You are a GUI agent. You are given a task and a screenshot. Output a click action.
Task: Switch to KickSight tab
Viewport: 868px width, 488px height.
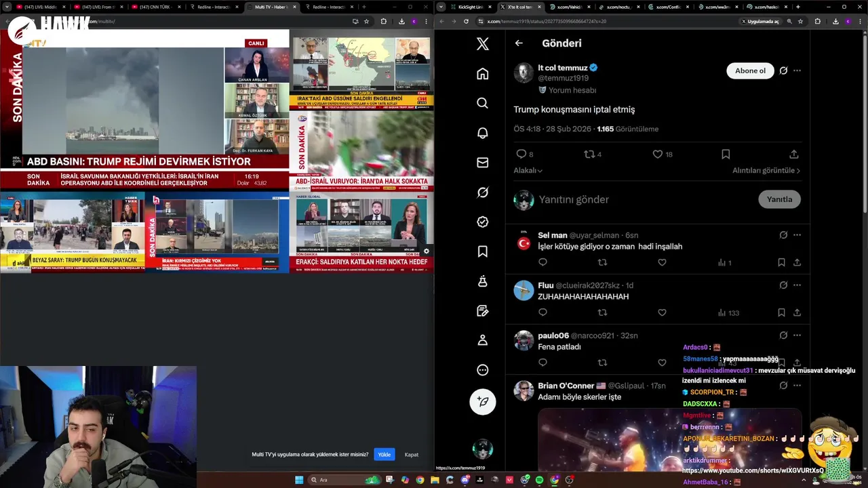click(472, 7)
